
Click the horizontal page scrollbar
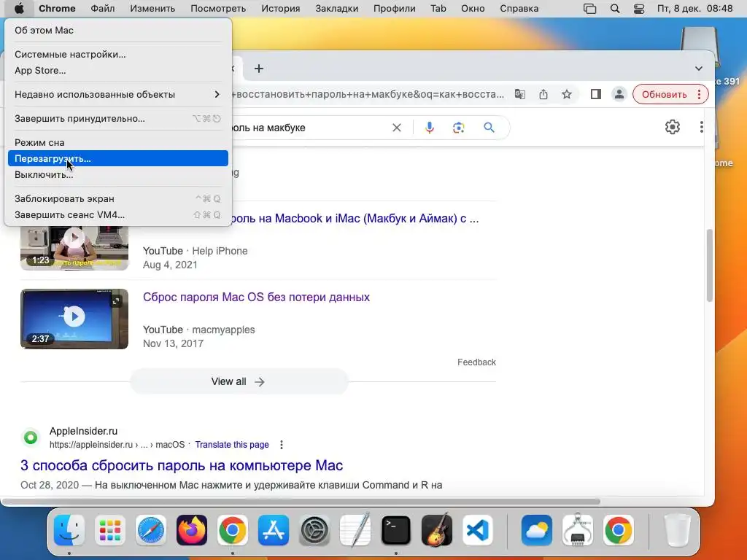point(301,501)
